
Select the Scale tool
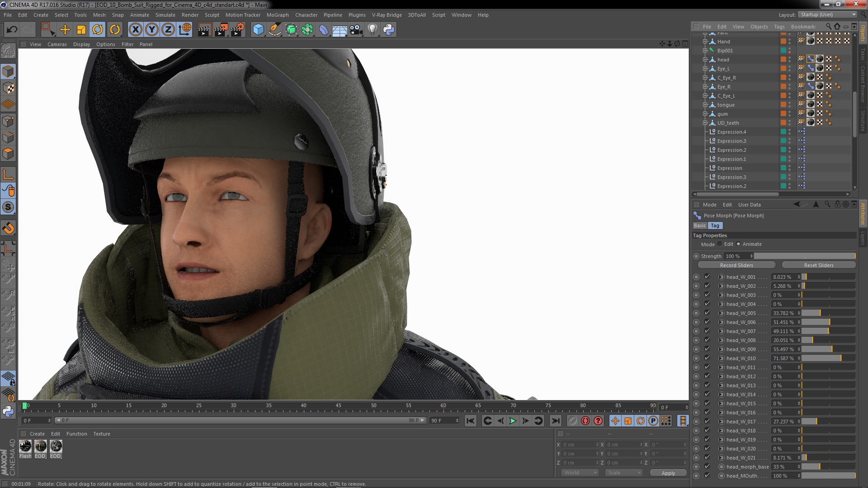[x=81, y=30]
